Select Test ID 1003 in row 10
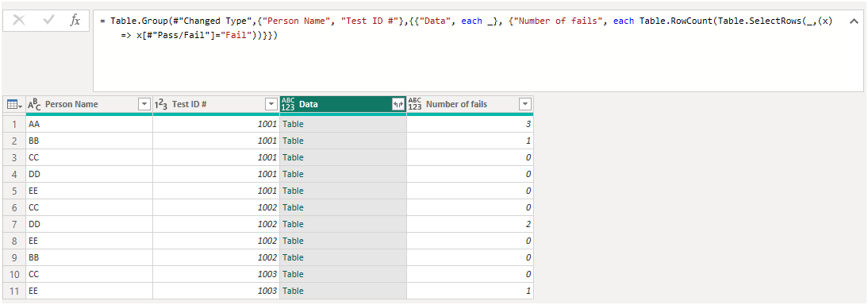 pos(216,274)
